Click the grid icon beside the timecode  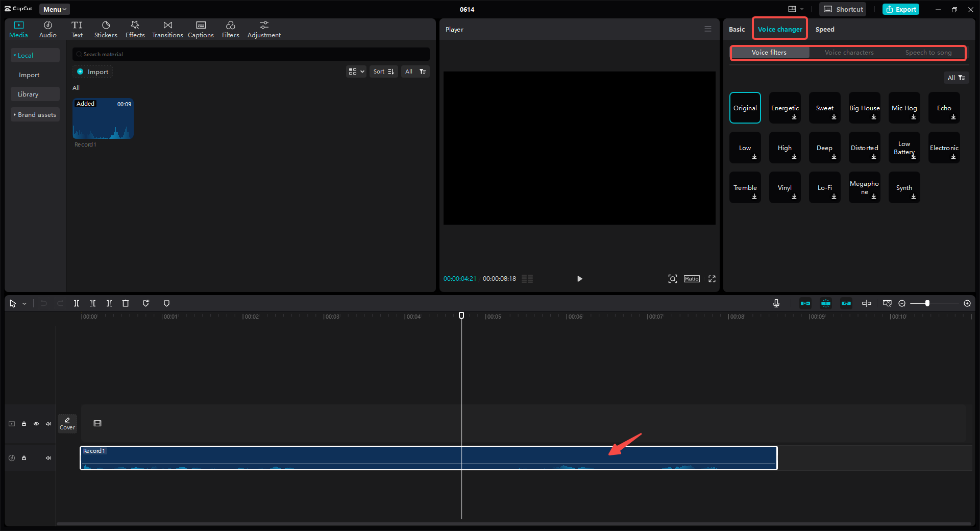click(x=527, y=279)
